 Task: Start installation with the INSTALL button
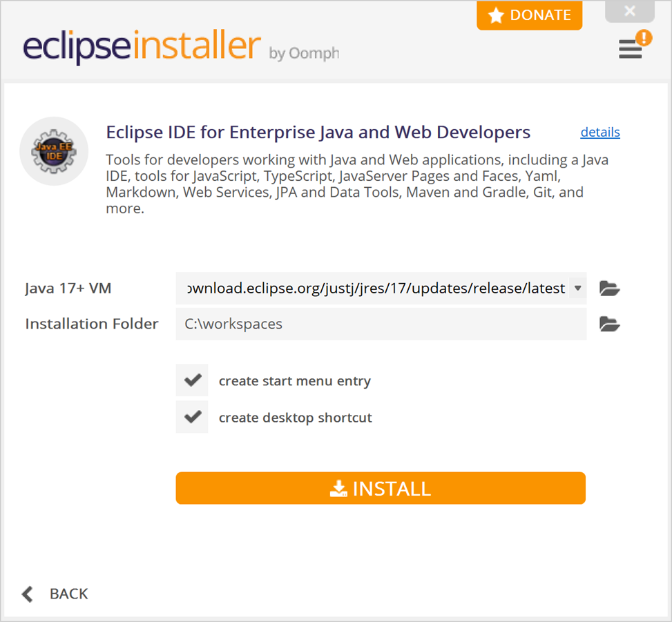click(381, 488)
